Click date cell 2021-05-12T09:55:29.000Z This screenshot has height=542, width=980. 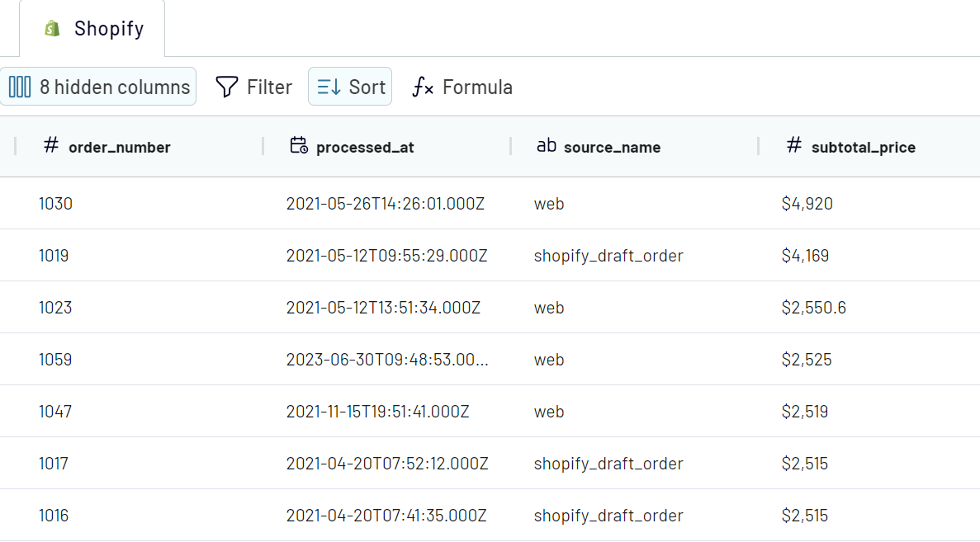386,256
